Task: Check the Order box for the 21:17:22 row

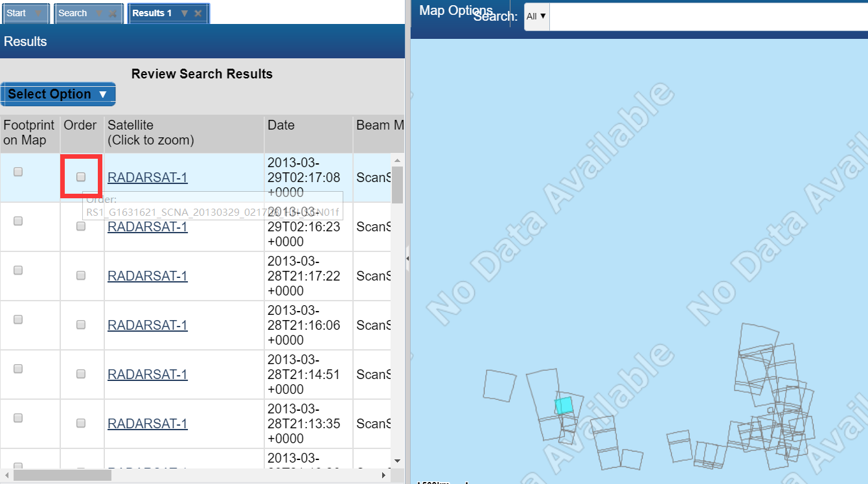Action: (81, 275)
